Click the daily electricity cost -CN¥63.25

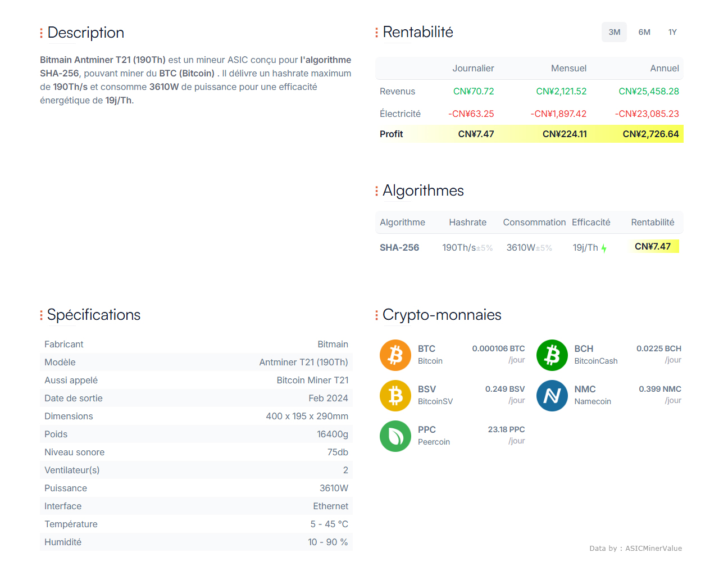(x=471, y=114)
